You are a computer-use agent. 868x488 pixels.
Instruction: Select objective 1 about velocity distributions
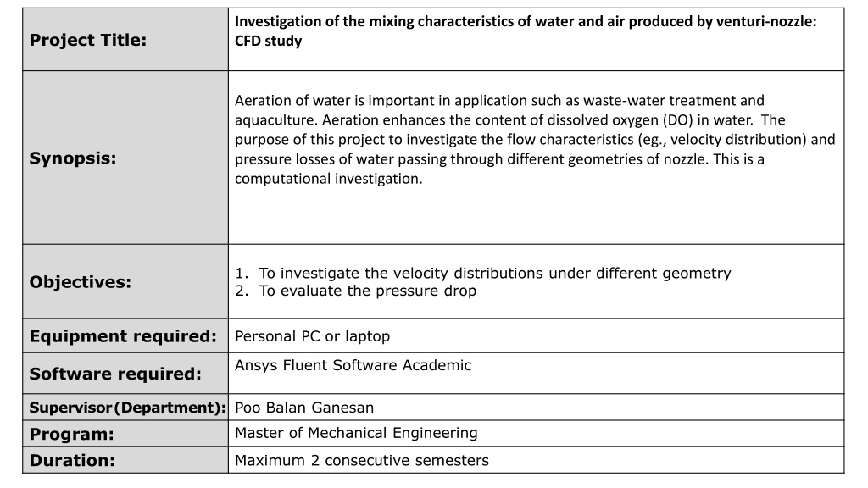[x=482, y=274]
